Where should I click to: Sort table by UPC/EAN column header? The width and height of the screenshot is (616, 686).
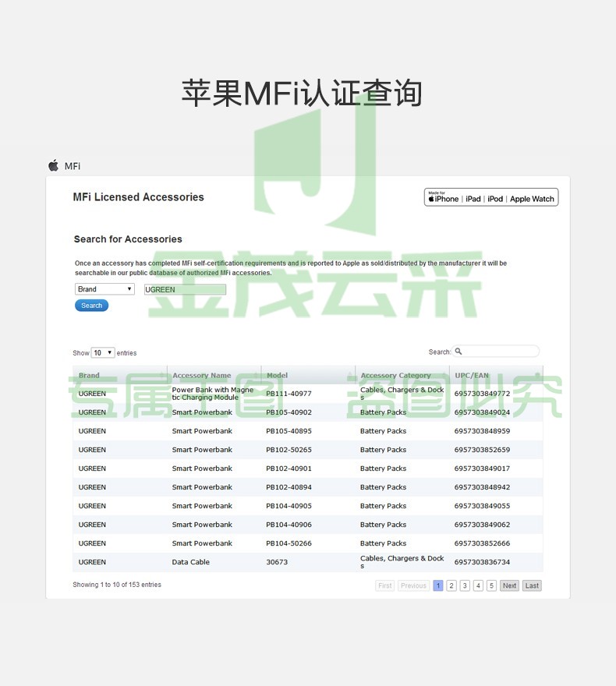pyautogui.click(x=496, y=376)
